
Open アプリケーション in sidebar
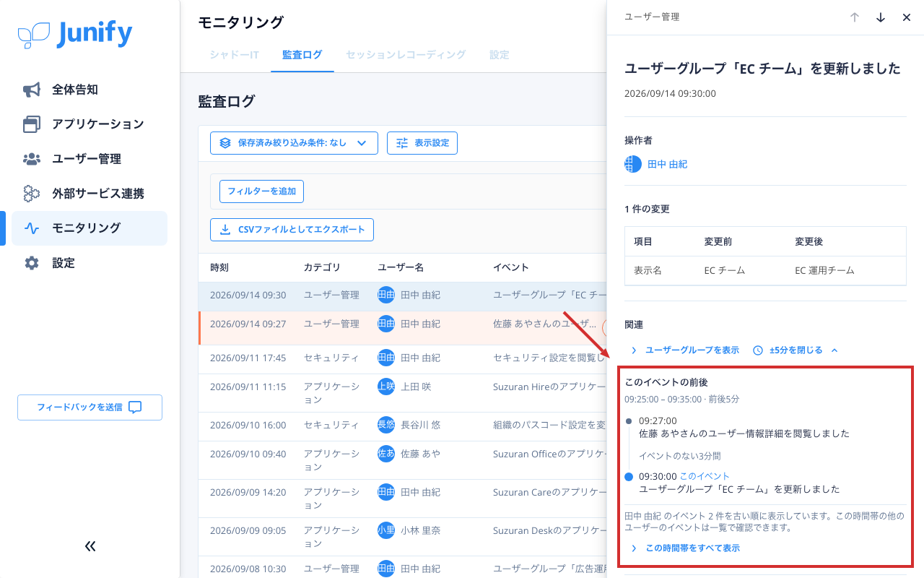pos(90,124)
